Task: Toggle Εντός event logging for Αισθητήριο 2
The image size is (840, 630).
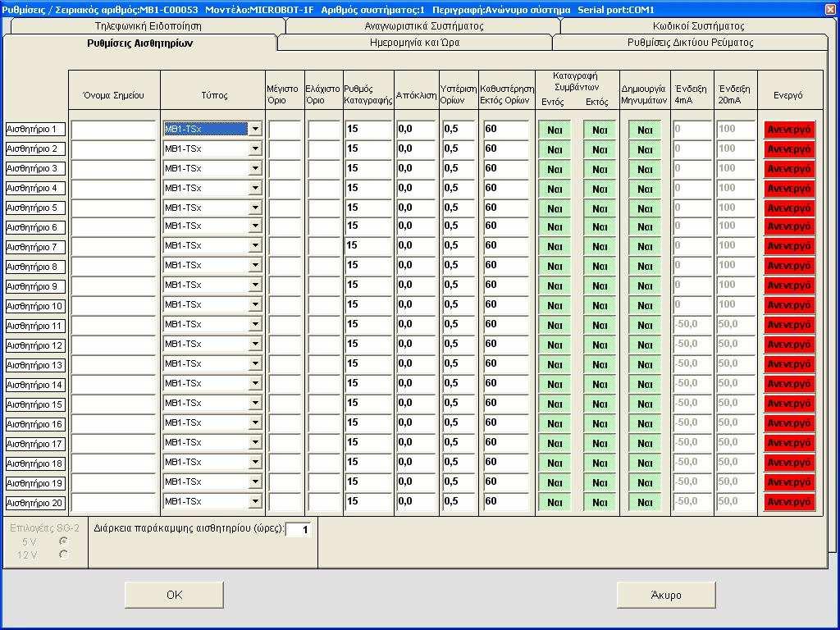Action: click(555, 149)
